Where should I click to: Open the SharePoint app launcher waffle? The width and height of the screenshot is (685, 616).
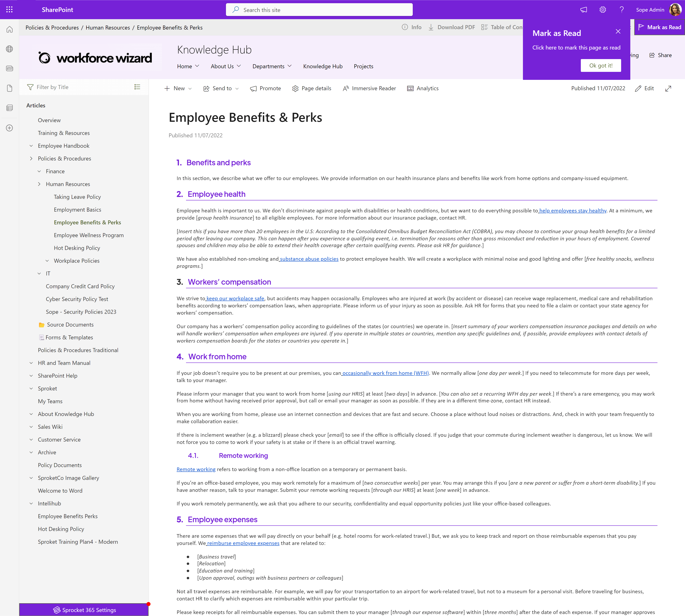click(9, 9)
